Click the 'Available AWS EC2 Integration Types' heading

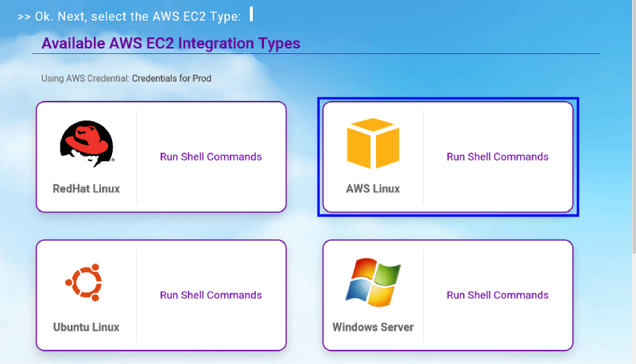(171, 43)
